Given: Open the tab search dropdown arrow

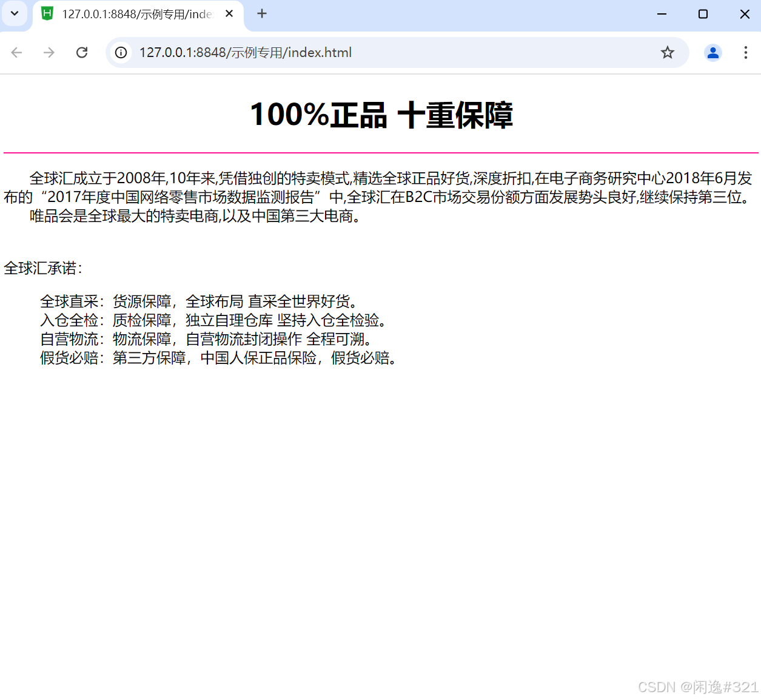Looking at the screenshot, I should (15, 13).
